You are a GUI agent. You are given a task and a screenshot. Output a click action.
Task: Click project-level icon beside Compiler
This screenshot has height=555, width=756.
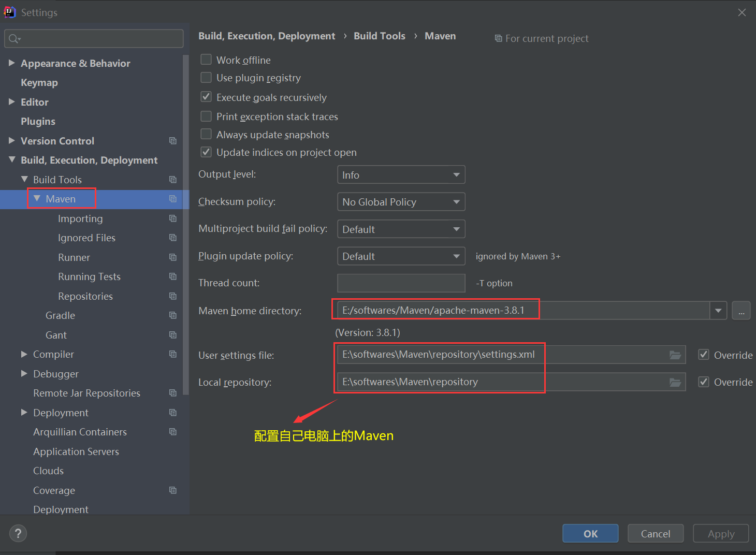tap(173, 354)
